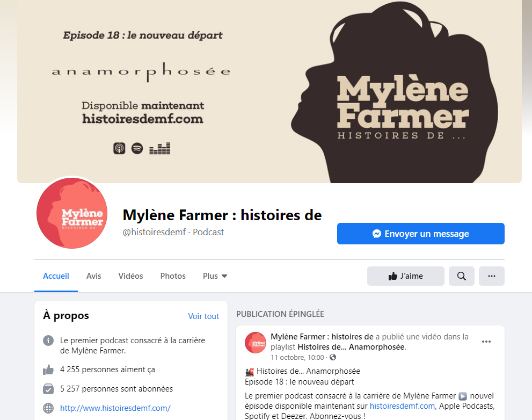Click the Apple Podcasts icon in cover
This screenshot has height=420, width=532.
(119, 148)
